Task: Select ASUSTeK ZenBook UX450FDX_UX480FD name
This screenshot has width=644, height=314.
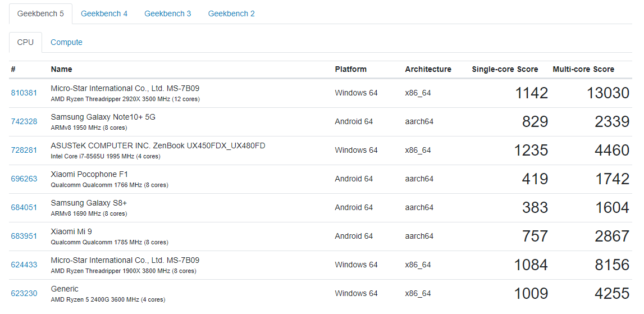Action: click(x=158, y=145)
